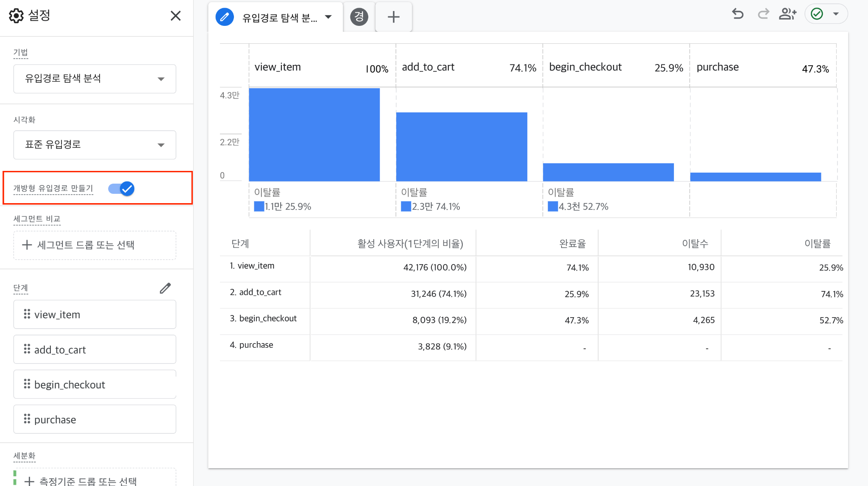868x486 pixels.
Task: Click the 이탈수 column header
Action: 695,243
